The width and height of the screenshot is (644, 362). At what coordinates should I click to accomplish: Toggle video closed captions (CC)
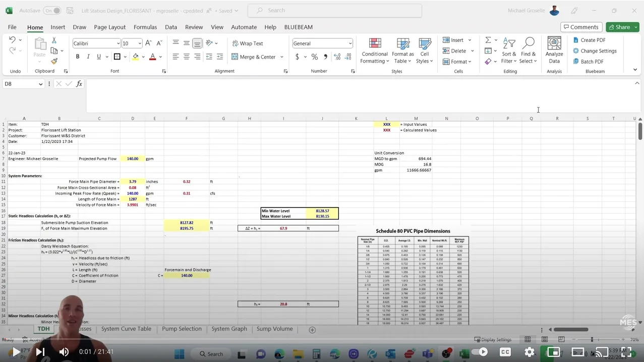pos(505,352)
